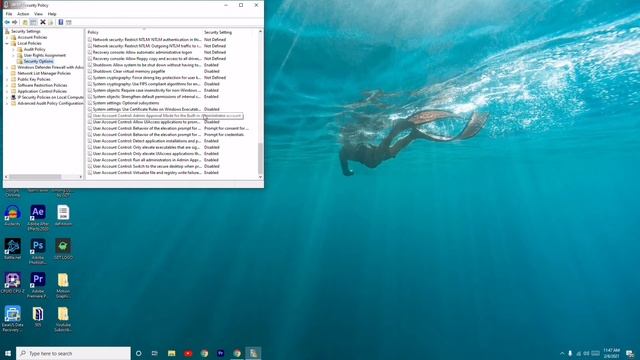Select IP Security Policies on Local Computer
Screen dimensions: 640x360
[51, 98]
